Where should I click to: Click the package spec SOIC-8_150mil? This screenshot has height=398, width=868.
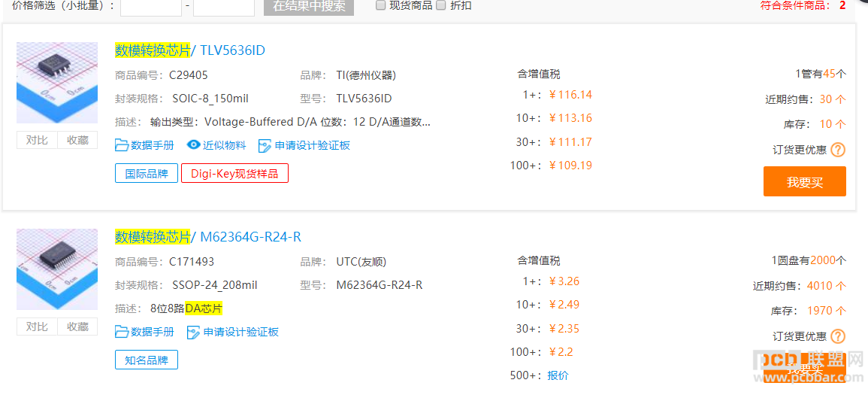[x=210, y=99]
